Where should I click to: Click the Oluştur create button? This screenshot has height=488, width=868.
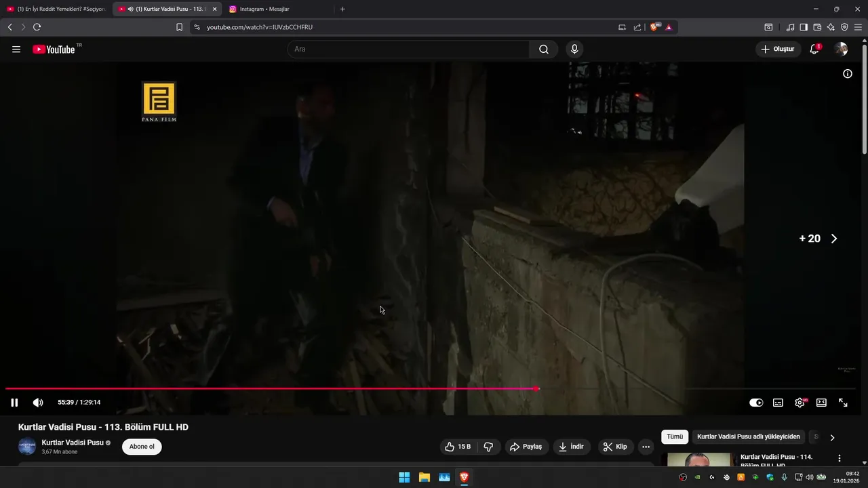tap(778, 49)
